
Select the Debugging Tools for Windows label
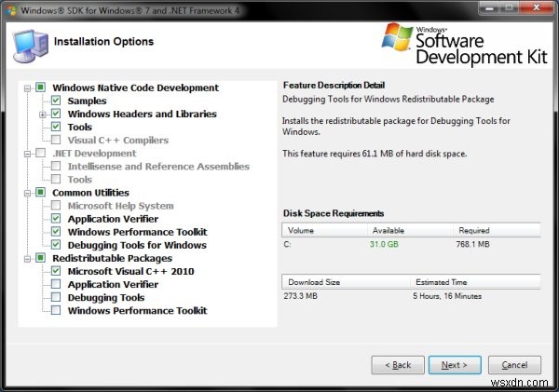137,245
